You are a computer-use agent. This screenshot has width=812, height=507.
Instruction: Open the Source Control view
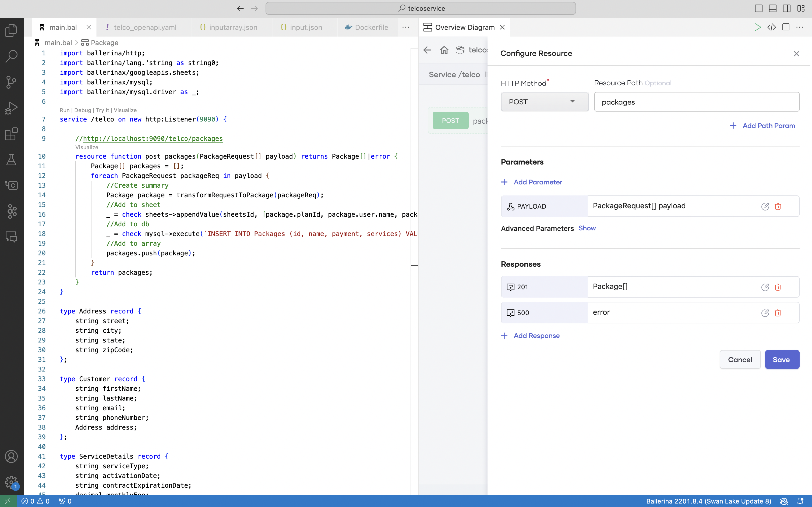[x=11, y=82]
